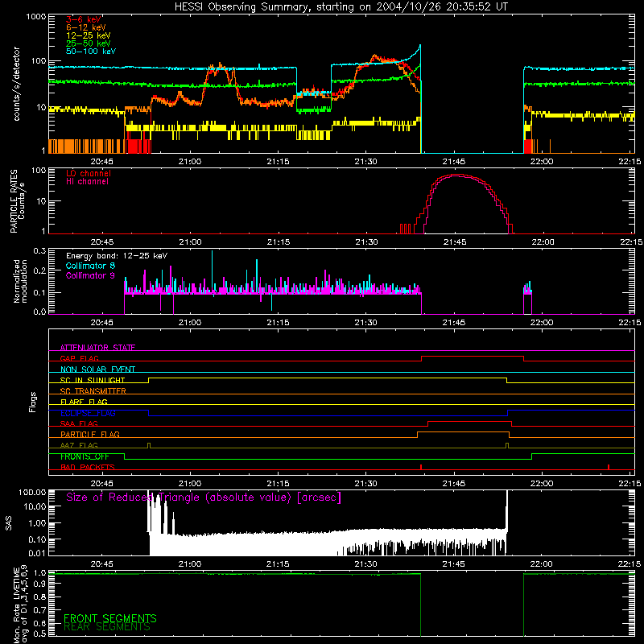Click the short red BAD_PACKETS spike after 22:00
644x644 pixels.
tap(609, 467)
